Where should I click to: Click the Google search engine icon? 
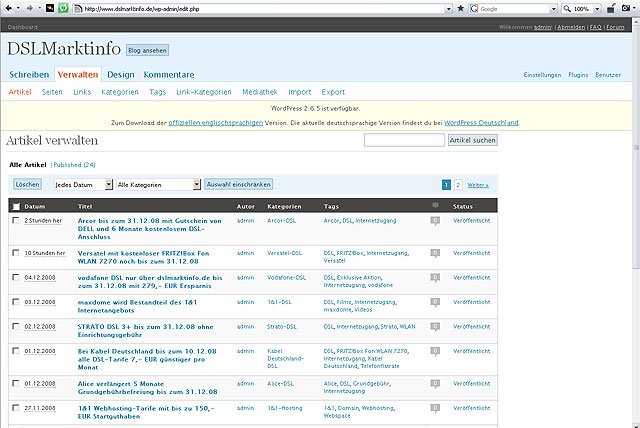tap(474, 9)
